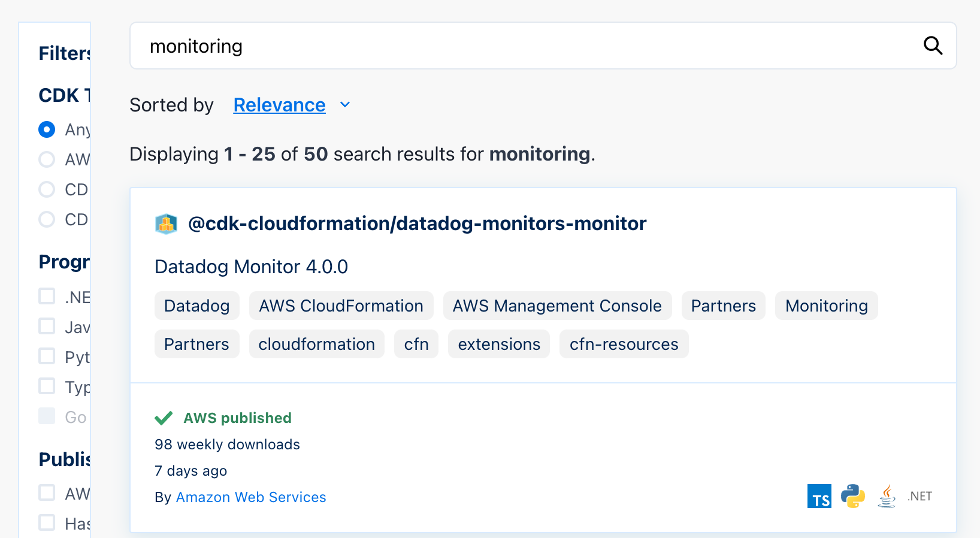This screenshot has width=980, height=538.
Task: Open the @cdk-cloudformation/datadog-monitors-monitor package
Action: (x=417, y=223)
